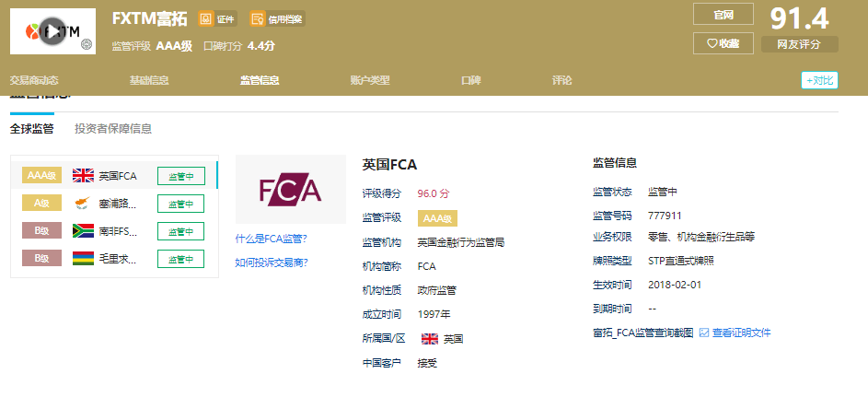
Task: Click the 口碑打分 4.4分 text
Action: (239, 46)
